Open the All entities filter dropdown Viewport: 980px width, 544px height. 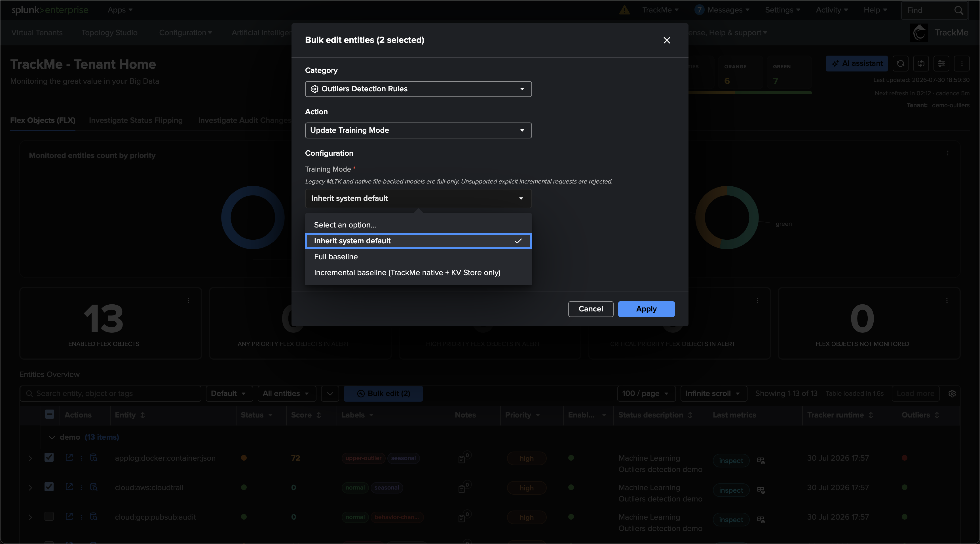[286, 394]
